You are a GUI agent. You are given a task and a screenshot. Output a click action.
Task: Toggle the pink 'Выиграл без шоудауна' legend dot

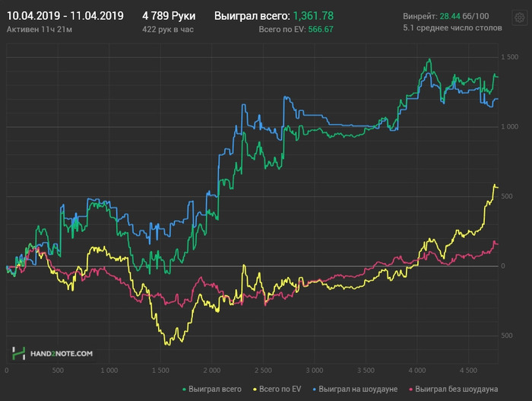[x=411, y=390]
